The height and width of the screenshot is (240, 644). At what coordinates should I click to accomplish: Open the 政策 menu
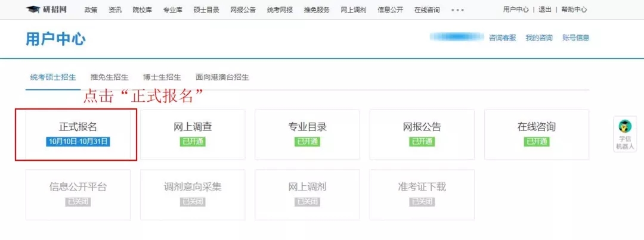[x=91, y=10]
